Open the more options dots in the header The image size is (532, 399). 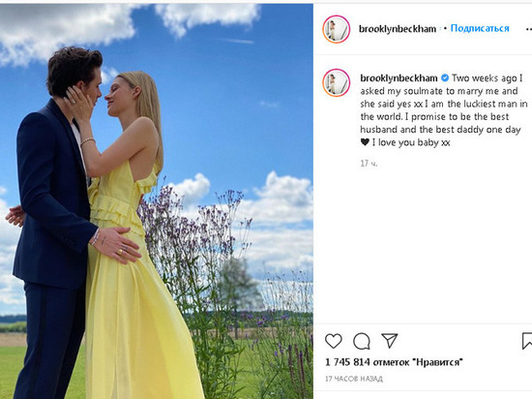click(x=528, y=30)
